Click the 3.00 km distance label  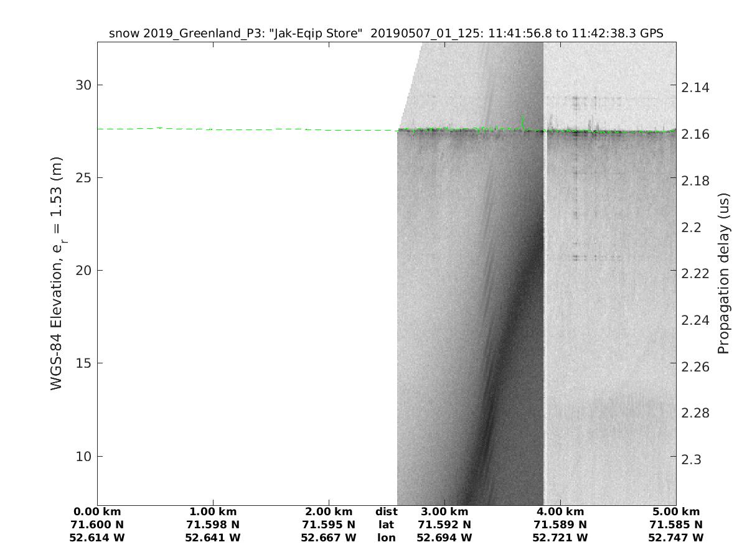coord(444,511)
